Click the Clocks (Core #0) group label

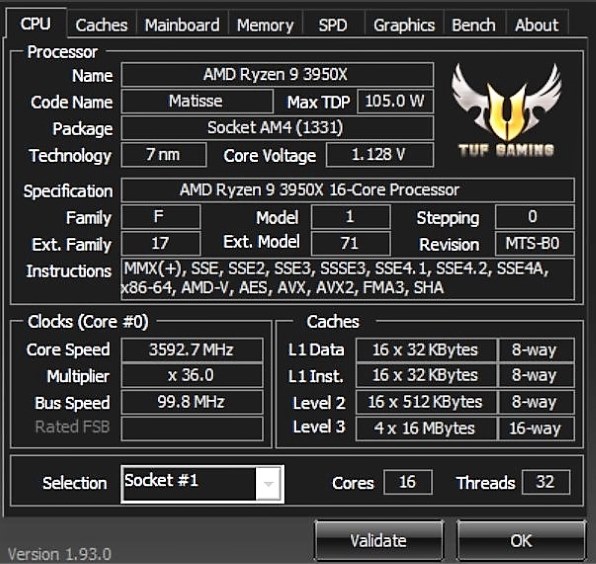(x=88, y=322)
